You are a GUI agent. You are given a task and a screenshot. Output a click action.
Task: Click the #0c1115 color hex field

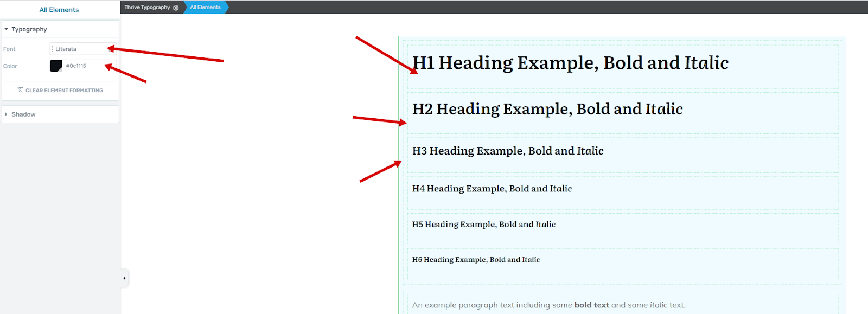(90, 66)
